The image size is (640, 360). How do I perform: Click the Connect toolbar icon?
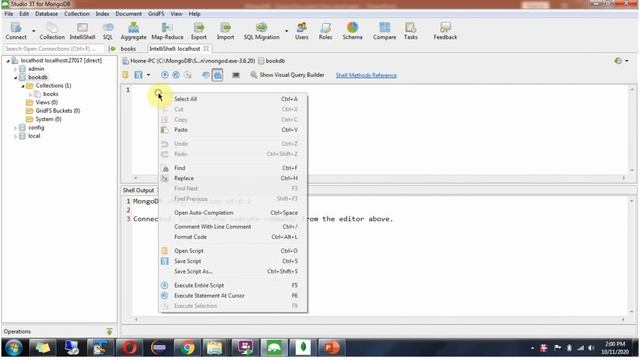click(16, 31)
